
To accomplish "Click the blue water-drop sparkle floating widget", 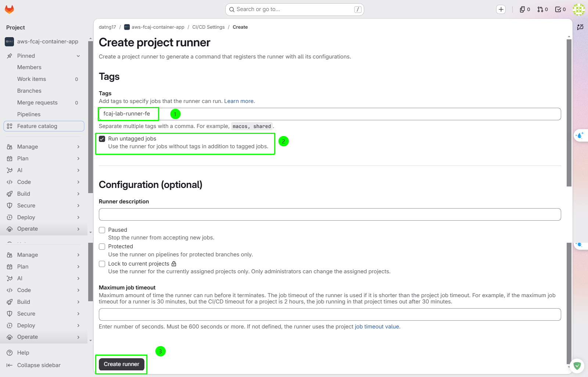I will tap(580, 135).
